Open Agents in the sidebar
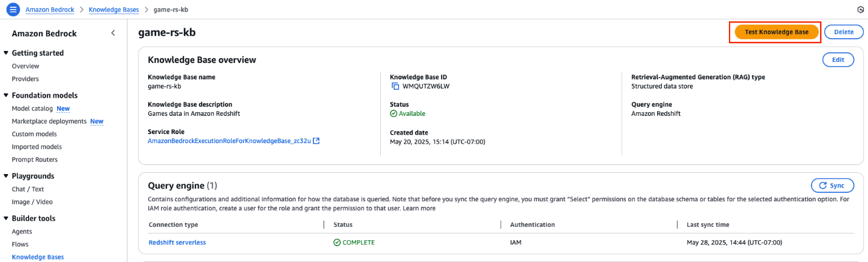Image resolution: width=868 pixels, height=262 pixels. point(22,232)
